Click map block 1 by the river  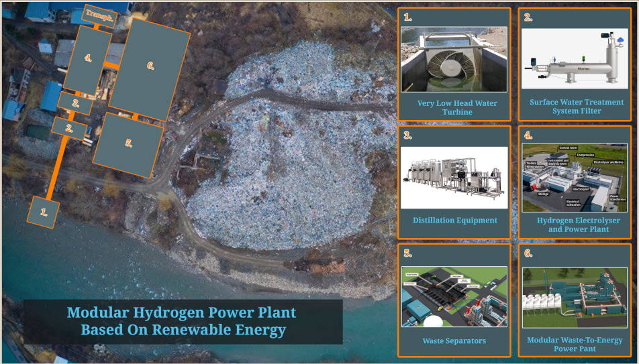coord(43,212)
